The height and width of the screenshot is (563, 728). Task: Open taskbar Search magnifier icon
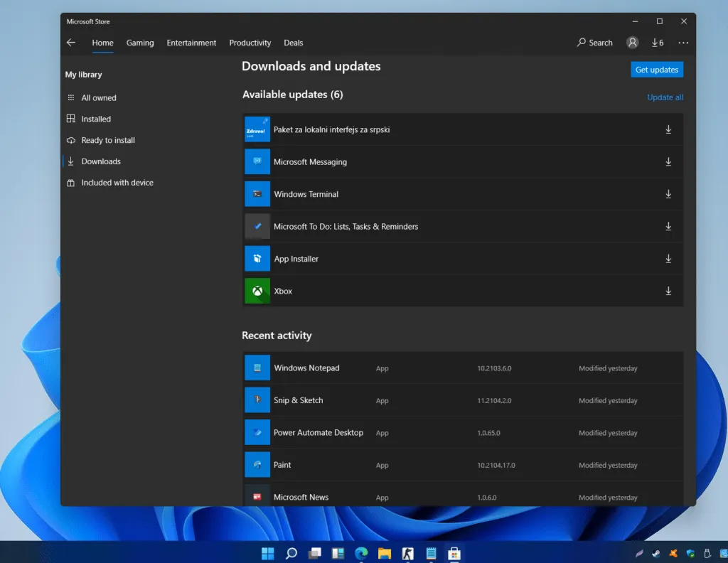click(x=291, y=553)
